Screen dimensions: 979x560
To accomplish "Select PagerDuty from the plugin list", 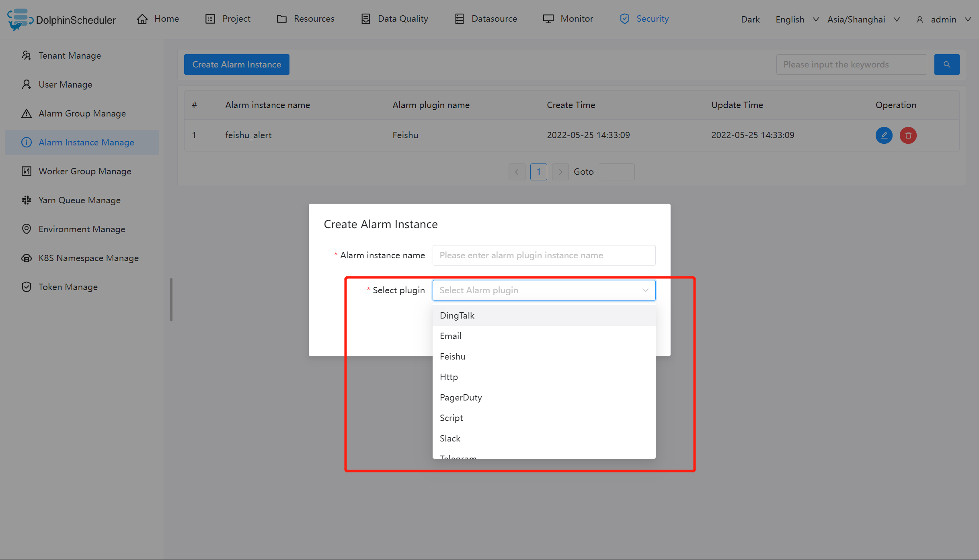I will coord(461,397).
